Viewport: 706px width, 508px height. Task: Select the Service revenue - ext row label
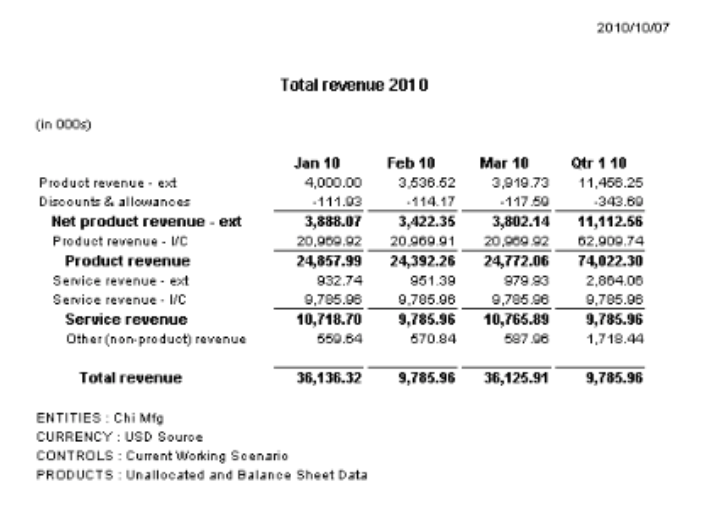(x=113, y=277)
